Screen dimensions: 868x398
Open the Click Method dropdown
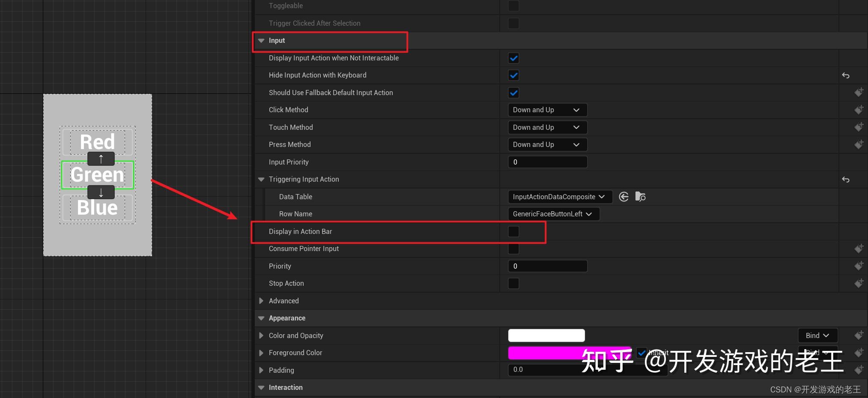[x=547, y=110]
